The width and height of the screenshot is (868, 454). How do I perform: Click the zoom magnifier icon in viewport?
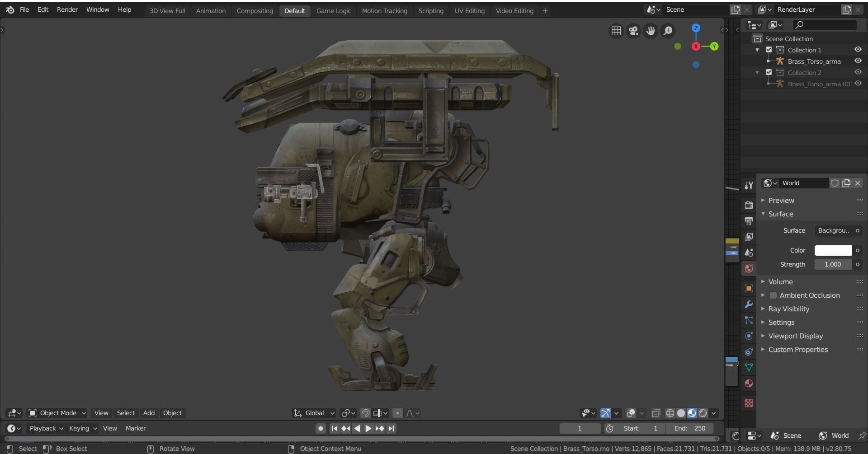pos(668,31)
